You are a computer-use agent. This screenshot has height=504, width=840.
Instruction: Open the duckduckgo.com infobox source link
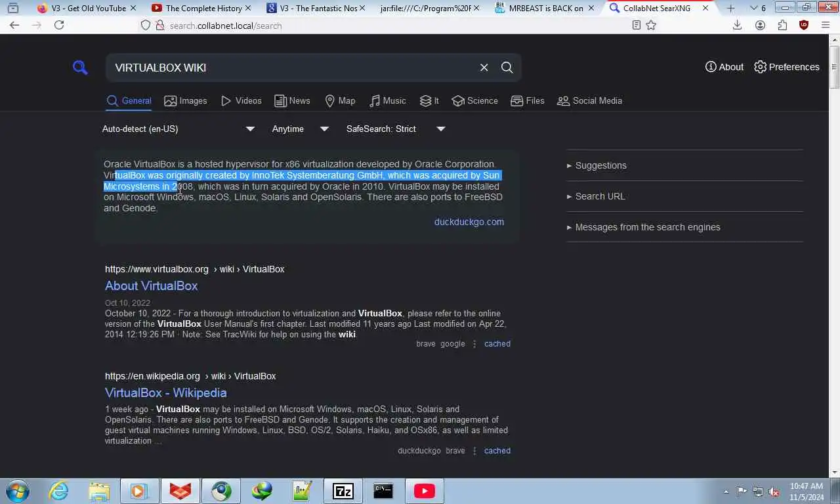click(469, 222)
